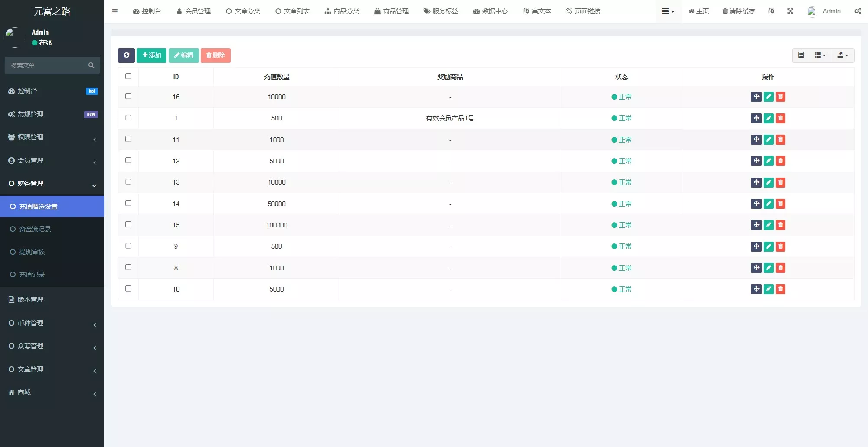Click the green edit pencil for ID 1
Screen dimensions: 868x447
(768, 118)
